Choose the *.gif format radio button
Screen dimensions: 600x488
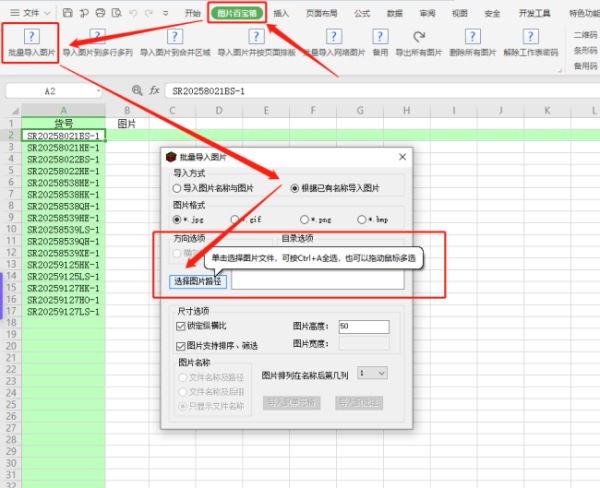coord(235,220)
